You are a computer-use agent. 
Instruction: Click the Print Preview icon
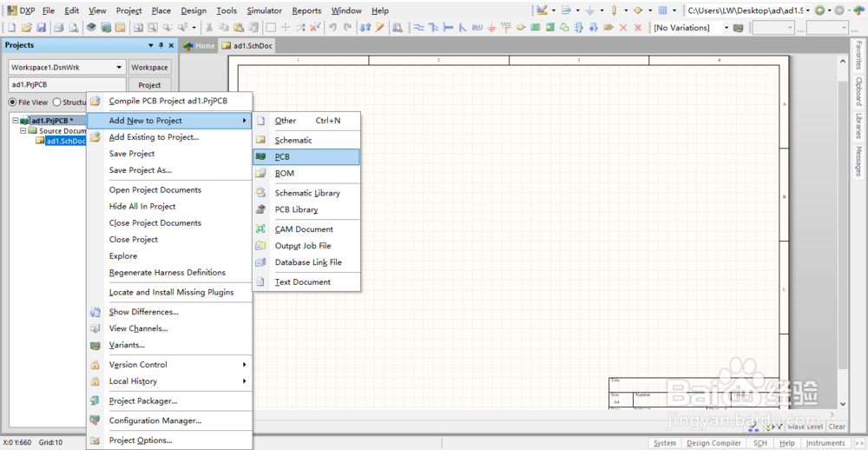pos(74,27)
